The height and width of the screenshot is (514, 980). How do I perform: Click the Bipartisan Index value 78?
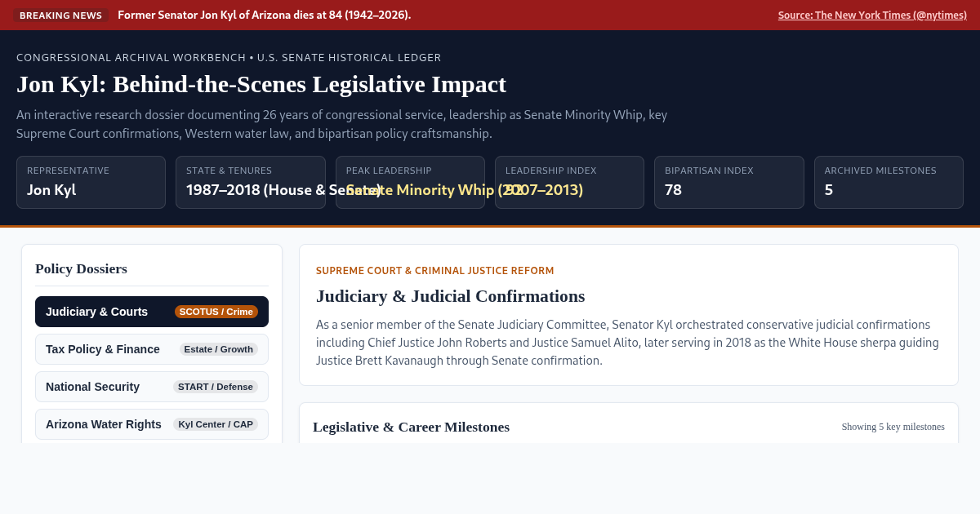coord(674,190)
